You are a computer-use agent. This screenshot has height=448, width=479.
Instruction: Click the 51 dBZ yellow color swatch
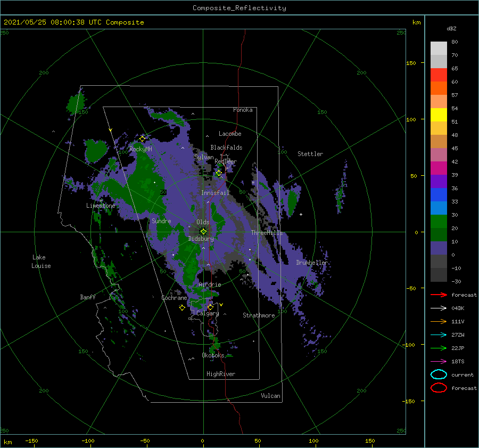tap(439, 115)
